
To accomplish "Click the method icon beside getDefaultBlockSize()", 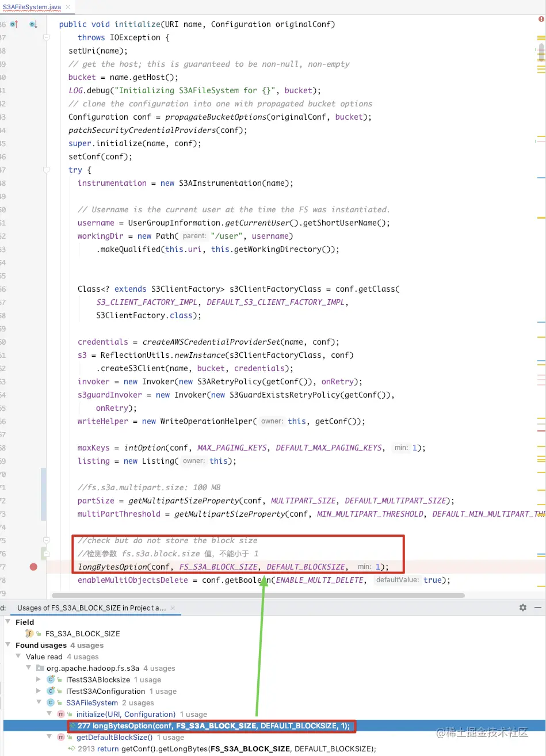I will pyautogui.click(x=61, y=737).
